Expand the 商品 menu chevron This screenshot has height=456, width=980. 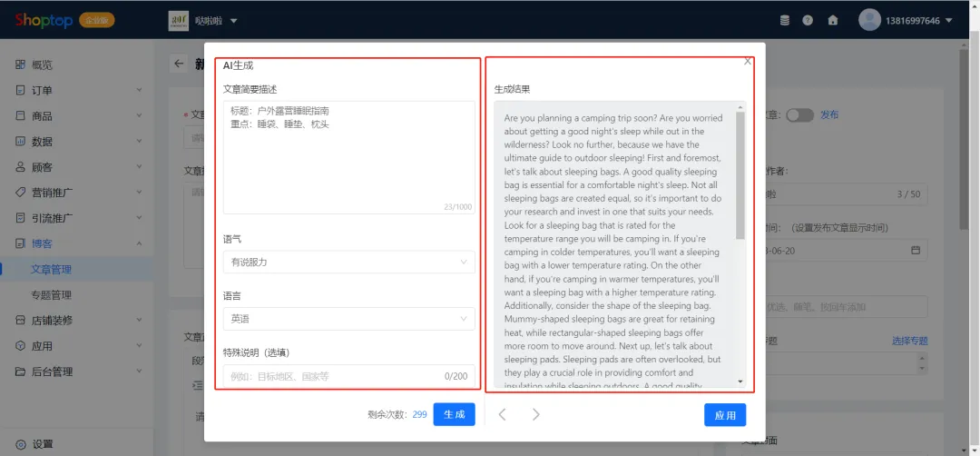coord(139,115)
